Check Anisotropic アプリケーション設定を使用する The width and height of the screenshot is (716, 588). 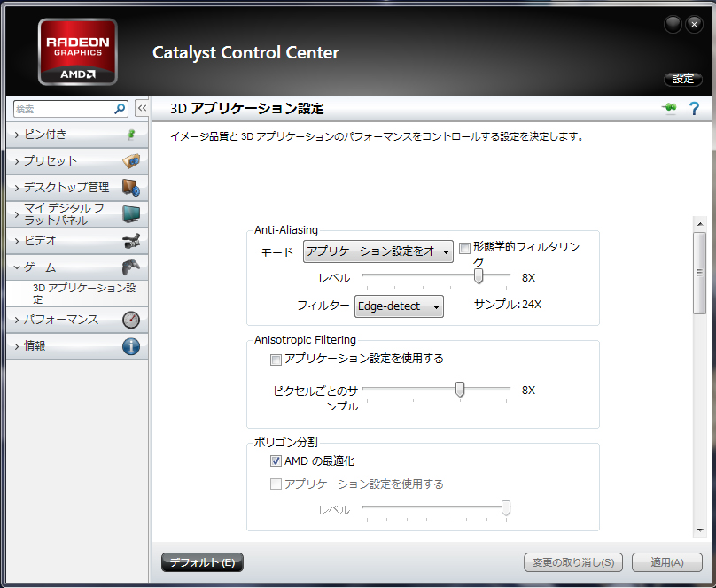(x=276, y=360)
